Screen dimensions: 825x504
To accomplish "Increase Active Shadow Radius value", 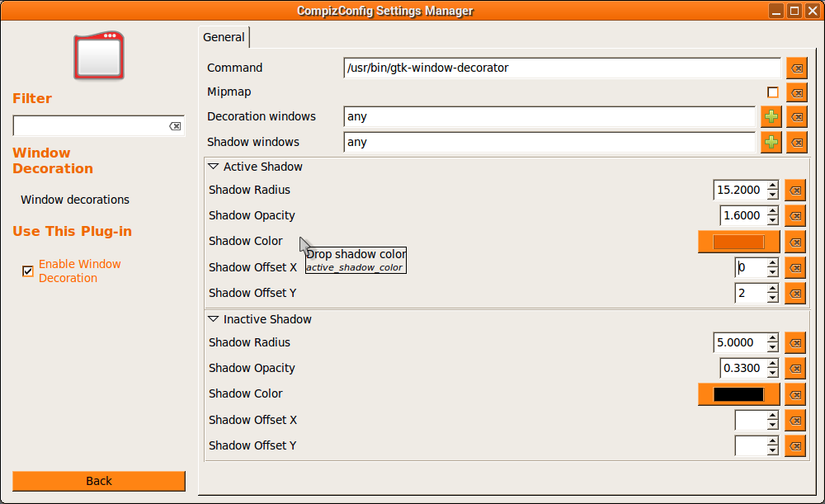I will click(772, 186).
